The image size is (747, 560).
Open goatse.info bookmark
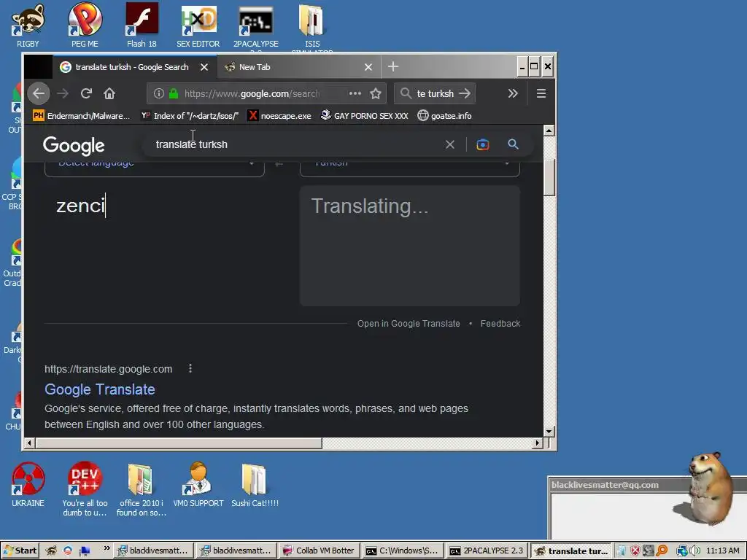(x=444, y=116)
